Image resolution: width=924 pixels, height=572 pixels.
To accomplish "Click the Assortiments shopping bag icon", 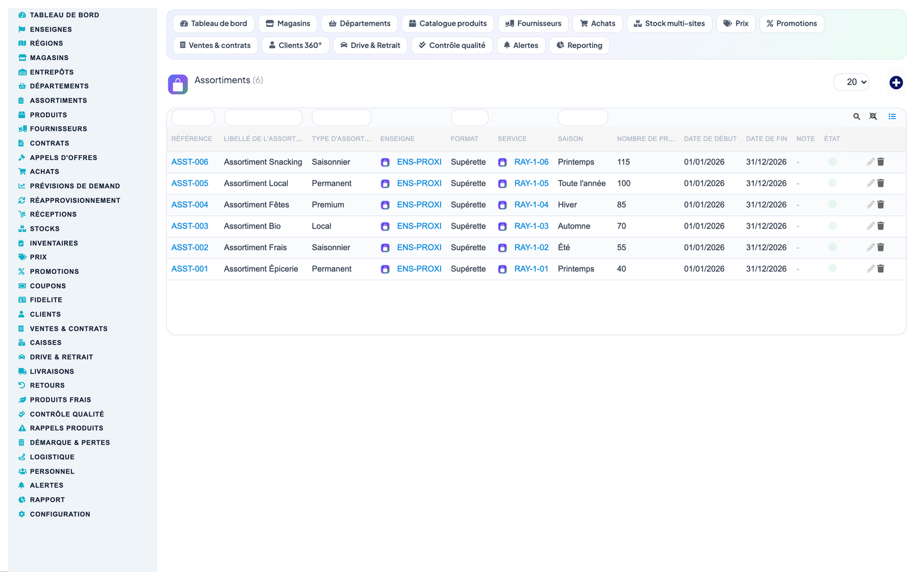I will (178, 84).
